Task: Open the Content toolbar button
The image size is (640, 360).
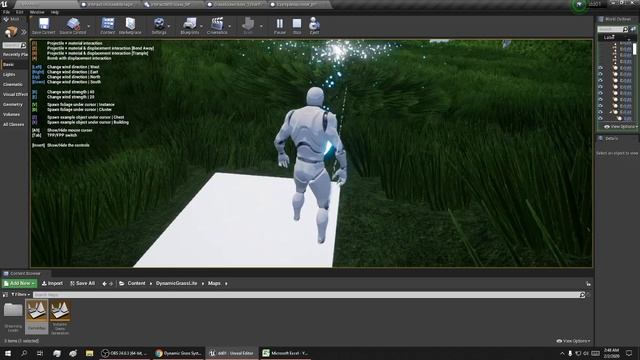Action: click(108, 26)
